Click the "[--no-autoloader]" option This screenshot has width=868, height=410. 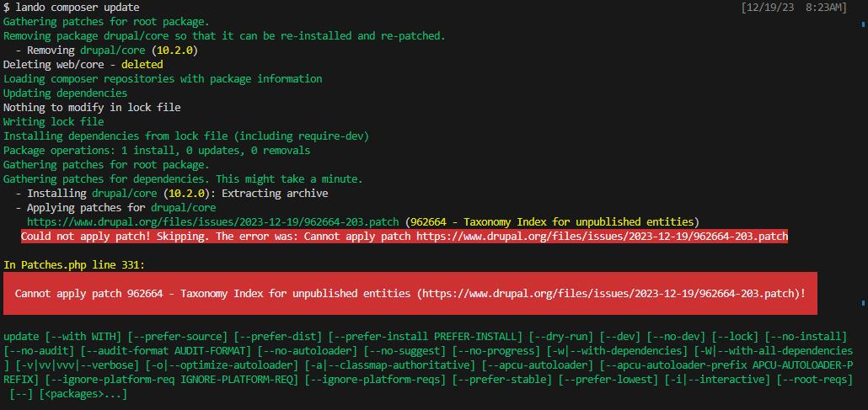(x=308, y=350)
